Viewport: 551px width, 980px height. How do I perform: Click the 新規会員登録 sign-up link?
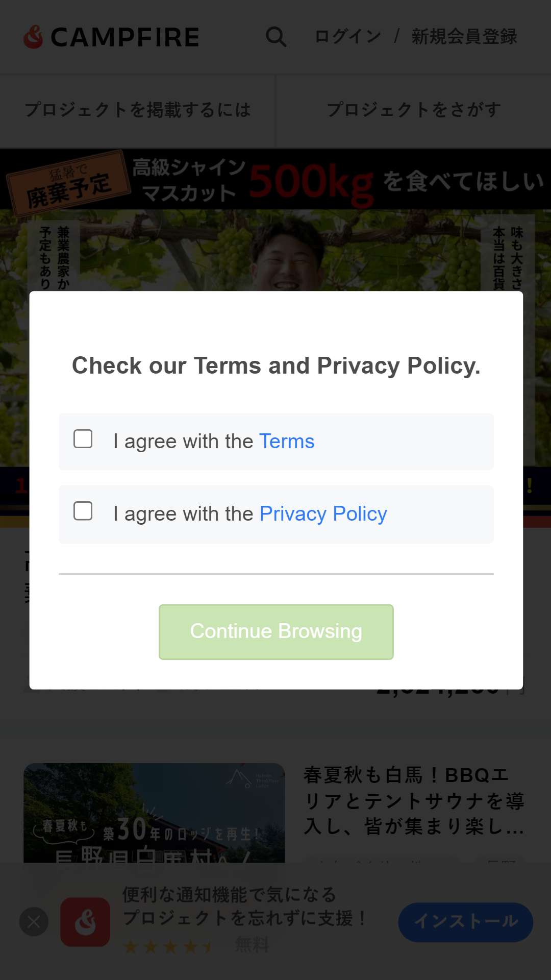pyautogui.click(x=464, y=37)
